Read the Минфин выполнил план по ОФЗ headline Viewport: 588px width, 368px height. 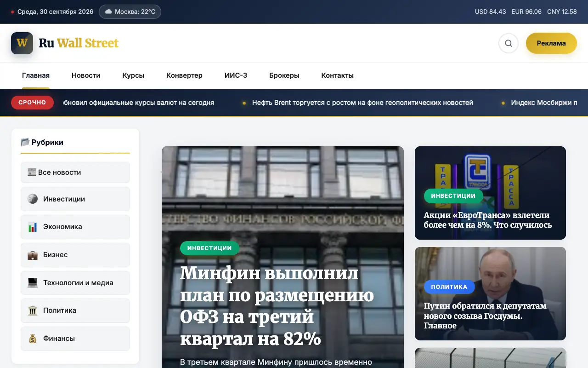[277, 306]
